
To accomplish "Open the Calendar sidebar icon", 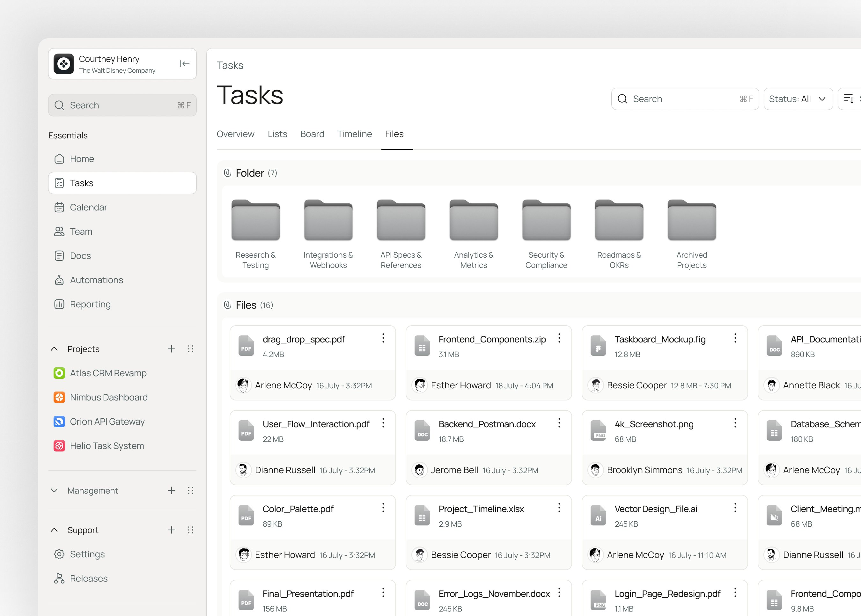I will [59, 208].
